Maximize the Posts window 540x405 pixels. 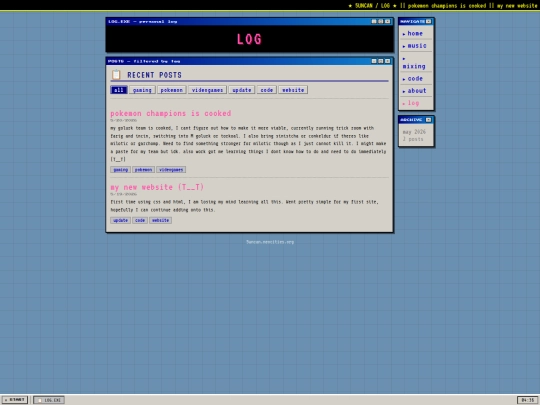click(x=381, y=61)
